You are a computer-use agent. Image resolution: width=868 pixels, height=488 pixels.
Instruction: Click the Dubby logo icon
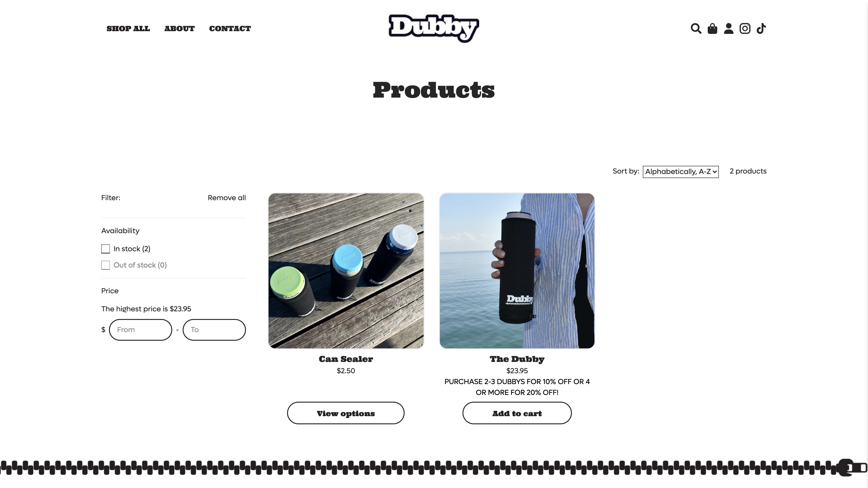(434, 28)
